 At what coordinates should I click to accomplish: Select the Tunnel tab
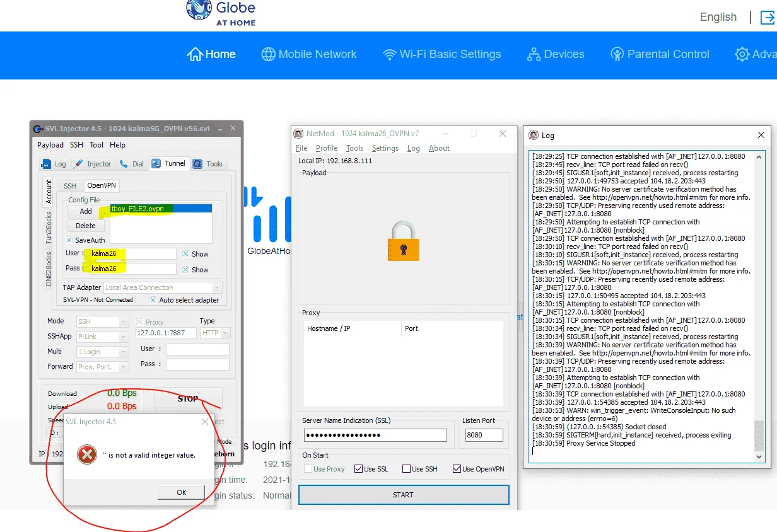click(168, 163)
